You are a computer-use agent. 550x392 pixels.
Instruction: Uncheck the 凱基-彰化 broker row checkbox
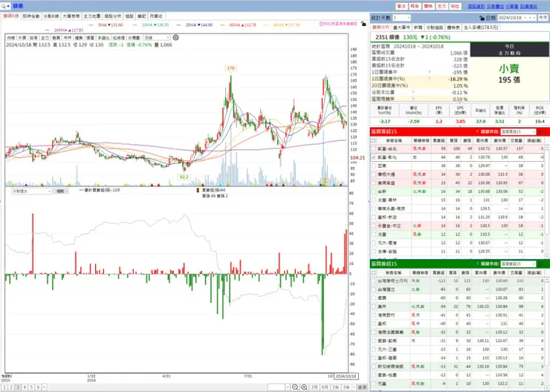click(374, 157)
